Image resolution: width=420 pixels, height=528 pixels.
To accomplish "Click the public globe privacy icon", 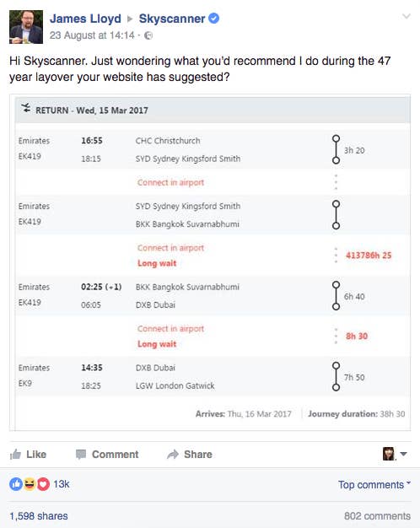I will tap(148, 35).
